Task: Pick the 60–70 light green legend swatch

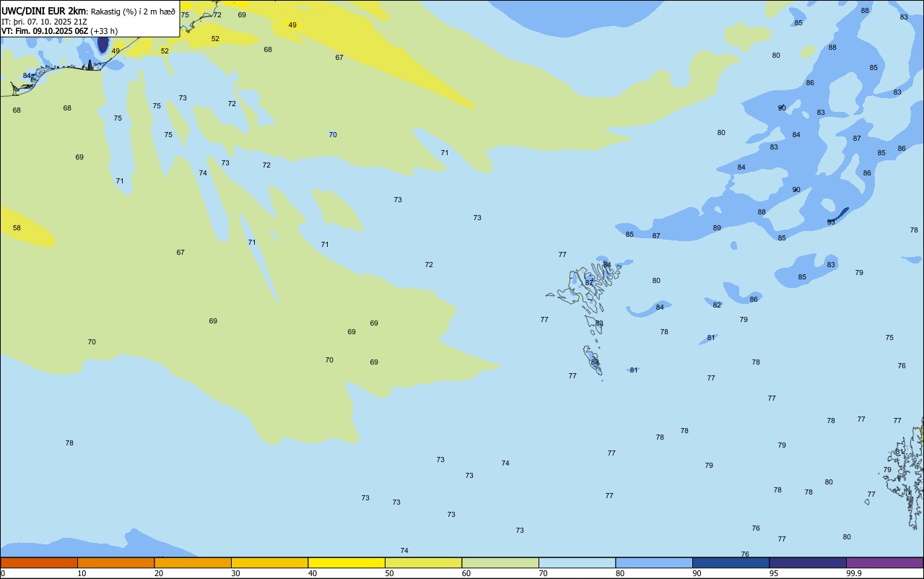Action: 500,562
